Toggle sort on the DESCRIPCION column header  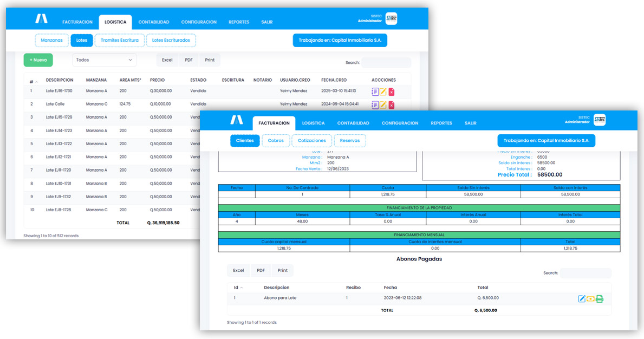click(60, 80)
